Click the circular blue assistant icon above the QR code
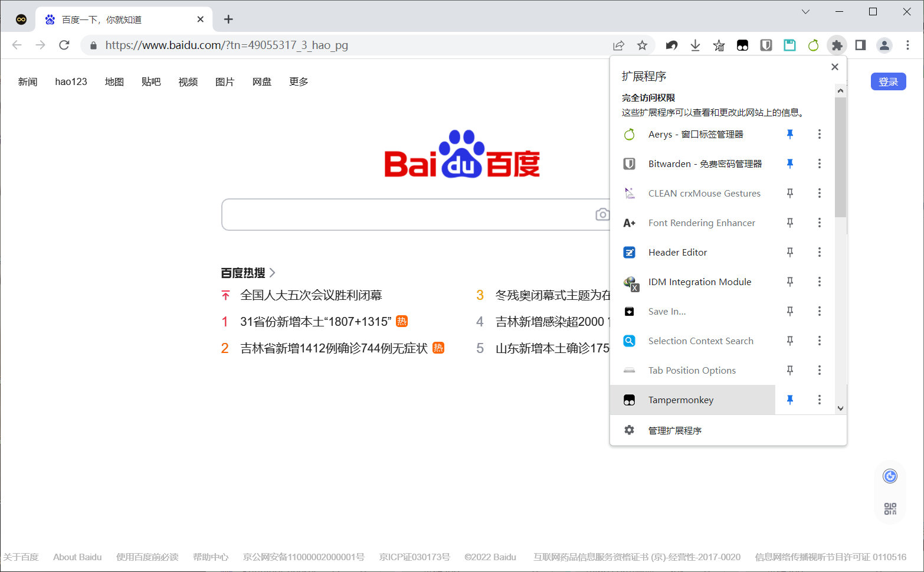 coord(890,476)
